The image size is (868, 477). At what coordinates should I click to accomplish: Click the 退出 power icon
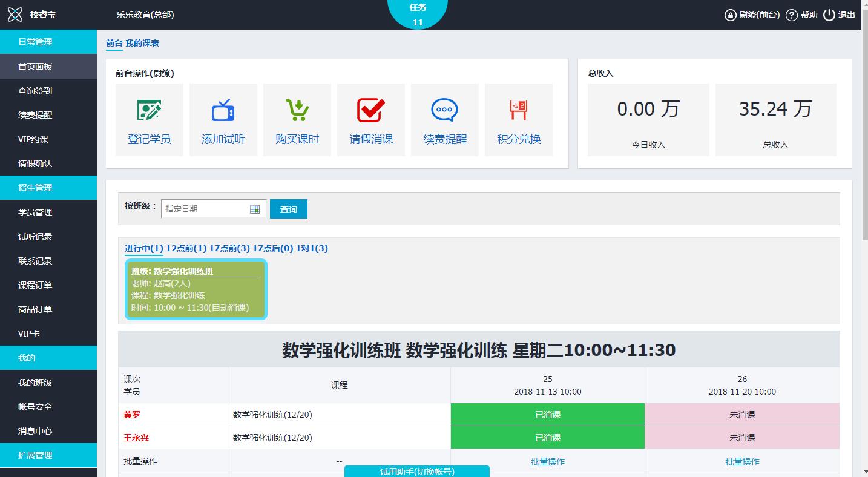click(x=829, y=15)
